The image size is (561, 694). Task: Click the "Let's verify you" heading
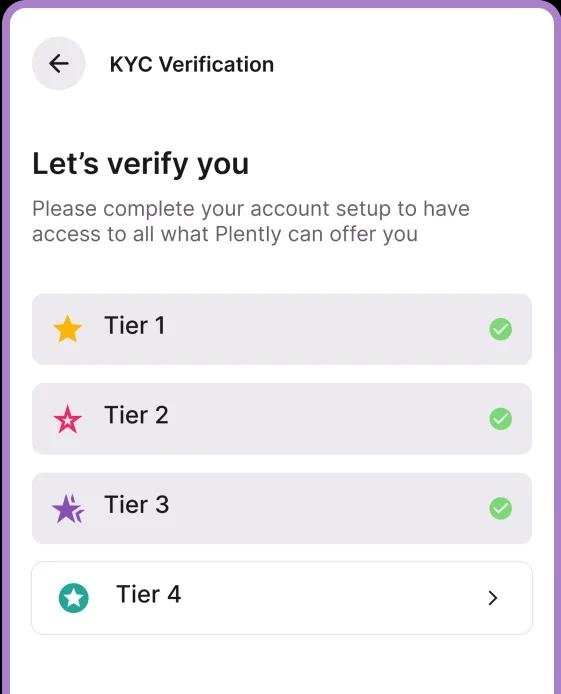[140, 164]
